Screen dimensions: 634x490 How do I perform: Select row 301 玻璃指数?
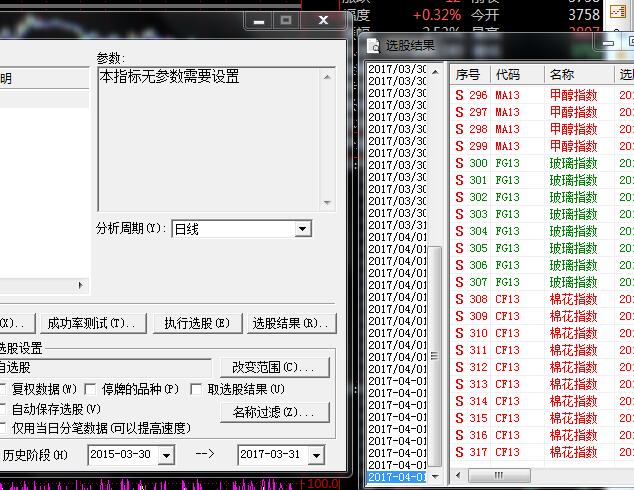[x=542, y=180]
